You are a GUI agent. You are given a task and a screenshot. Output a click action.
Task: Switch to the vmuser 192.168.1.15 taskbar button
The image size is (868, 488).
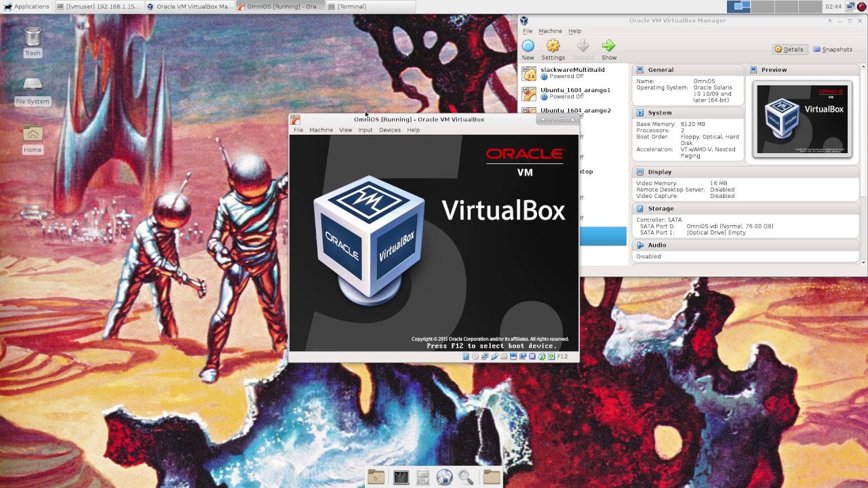(98, 6)
